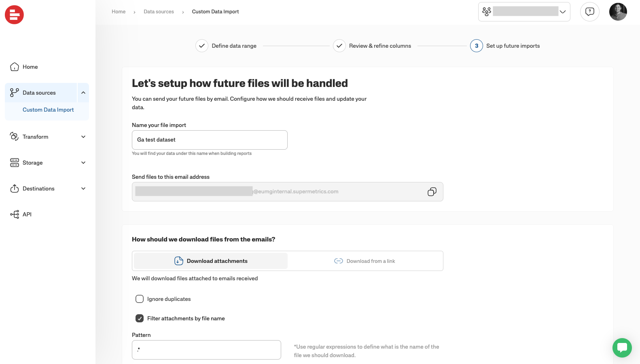Select the Download attachments tab
Screen dimensions: 640x364
[211, 261]
